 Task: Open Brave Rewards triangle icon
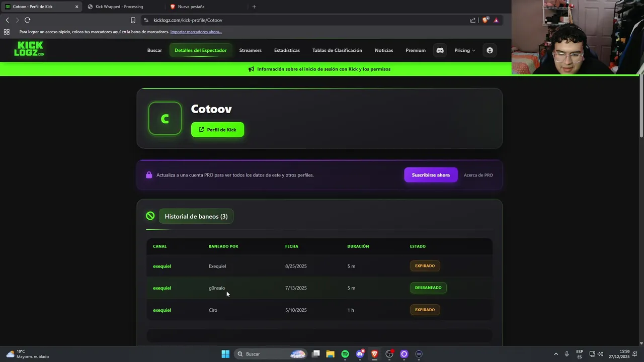point(496,20)
